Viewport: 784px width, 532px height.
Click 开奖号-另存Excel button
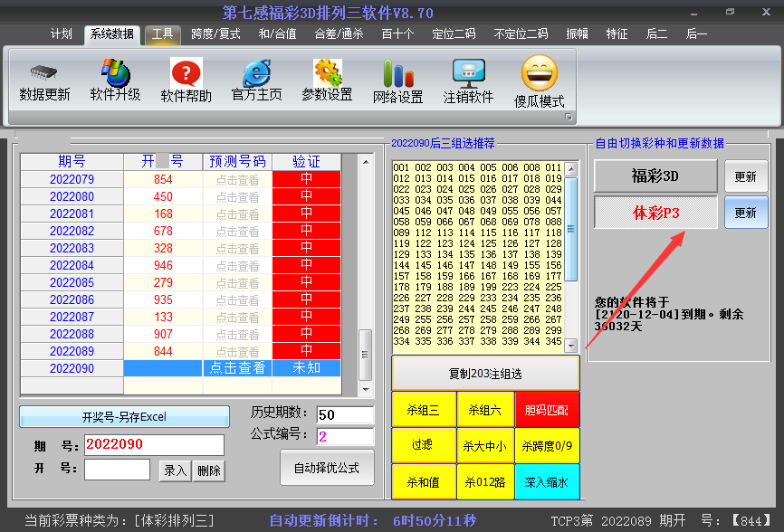tap(124, 416)
